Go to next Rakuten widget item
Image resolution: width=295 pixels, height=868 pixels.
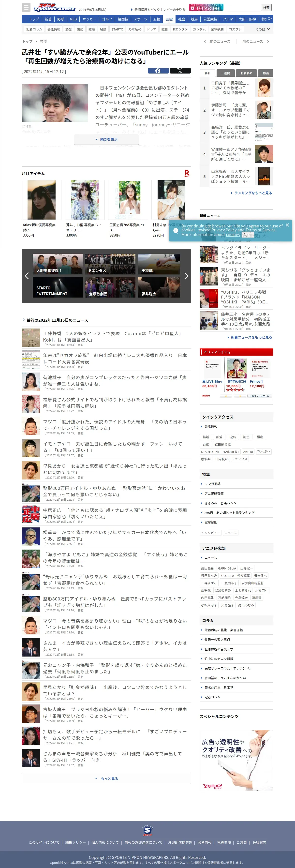(240, 396)
